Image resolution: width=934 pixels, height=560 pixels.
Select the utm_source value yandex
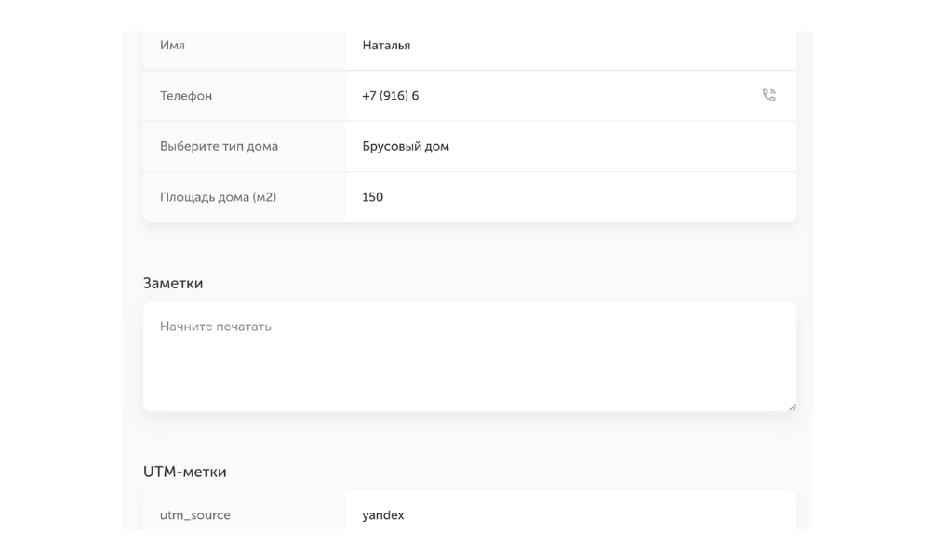pyautogui.click(x=383, y=515)
